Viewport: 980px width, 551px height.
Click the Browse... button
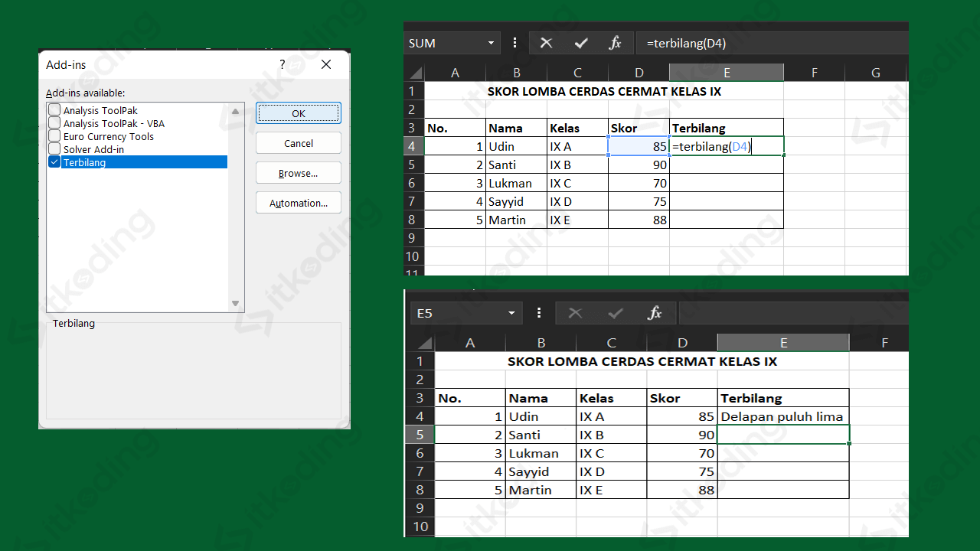tap(299, 174)
